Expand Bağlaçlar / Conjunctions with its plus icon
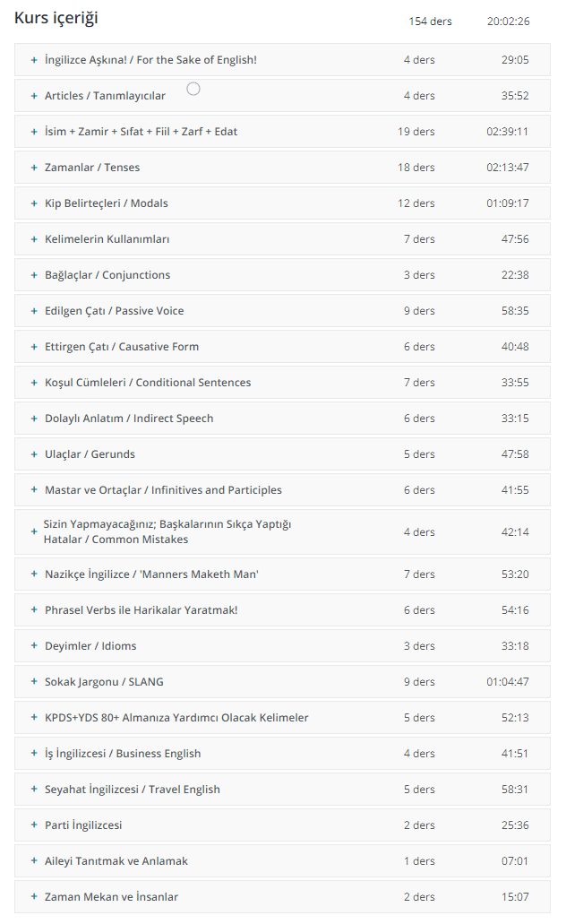 (x=34, y=275)
